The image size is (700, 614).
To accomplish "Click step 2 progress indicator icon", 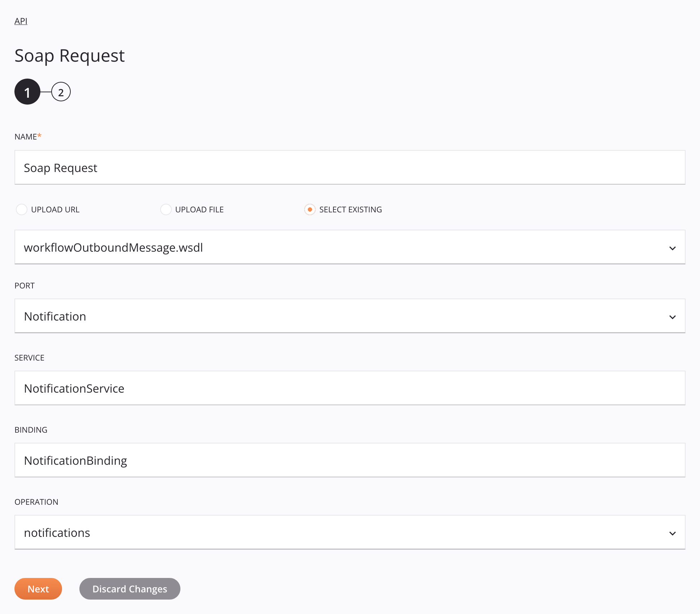I will pyautogui.click(x=60, y=92).
